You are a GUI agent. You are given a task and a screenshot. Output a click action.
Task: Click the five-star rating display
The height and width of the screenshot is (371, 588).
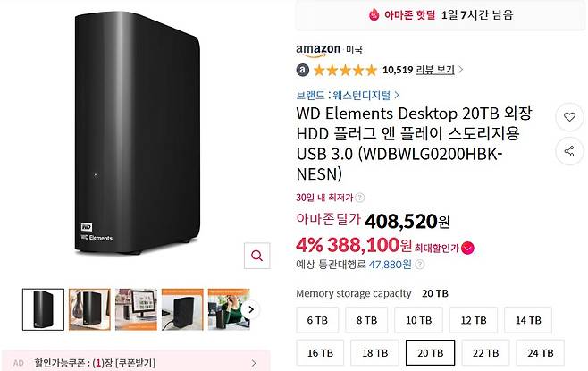pyautogui.click(x=345, y=70)
